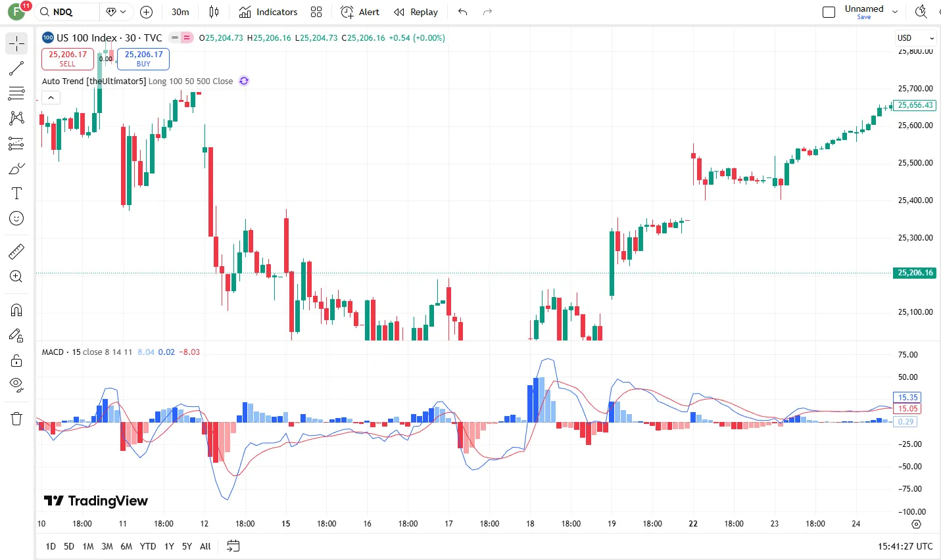Screen dimensions: 941x560
Task: Open the 30m interval dropdown
Action: (x=180, y=12)
